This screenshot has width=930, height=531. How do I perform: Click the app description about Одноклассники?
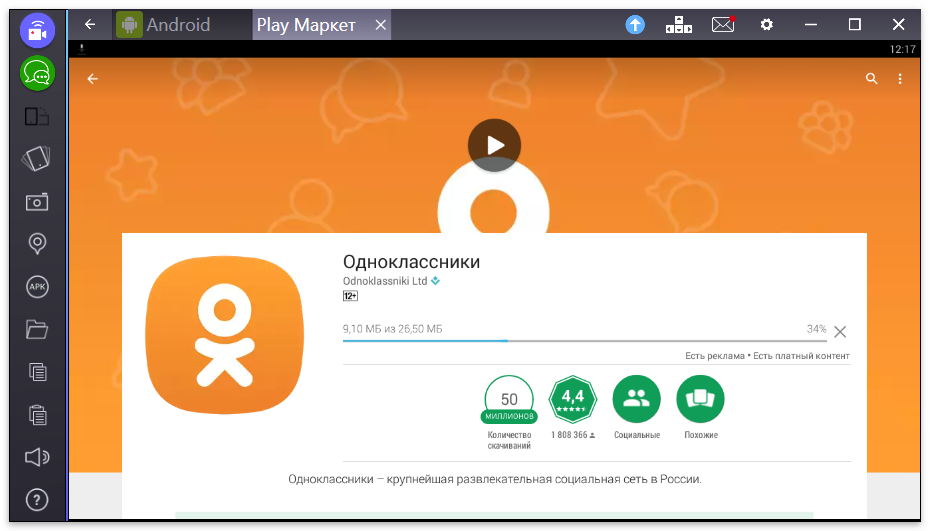coord(495,479)
